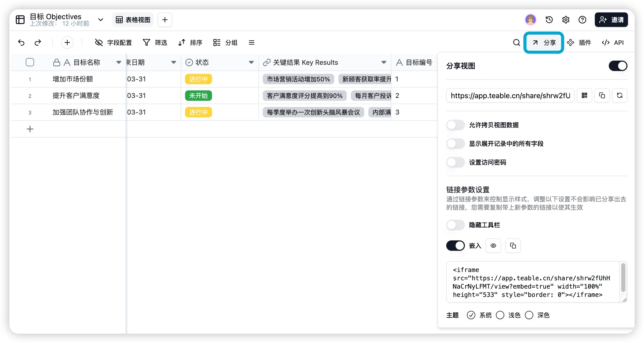Undo the last action

(x=21, y=43)
